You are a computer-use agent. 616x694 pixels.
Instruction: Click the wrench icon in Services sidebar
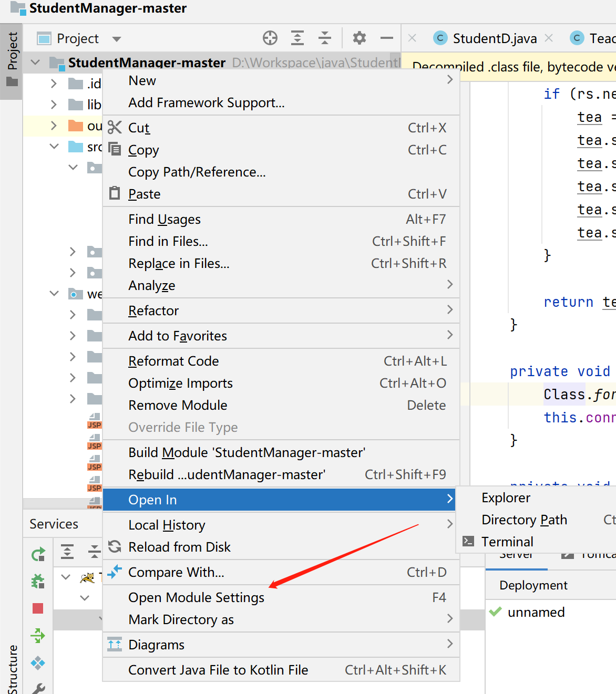pyautogui.click(x=38, y=688)
